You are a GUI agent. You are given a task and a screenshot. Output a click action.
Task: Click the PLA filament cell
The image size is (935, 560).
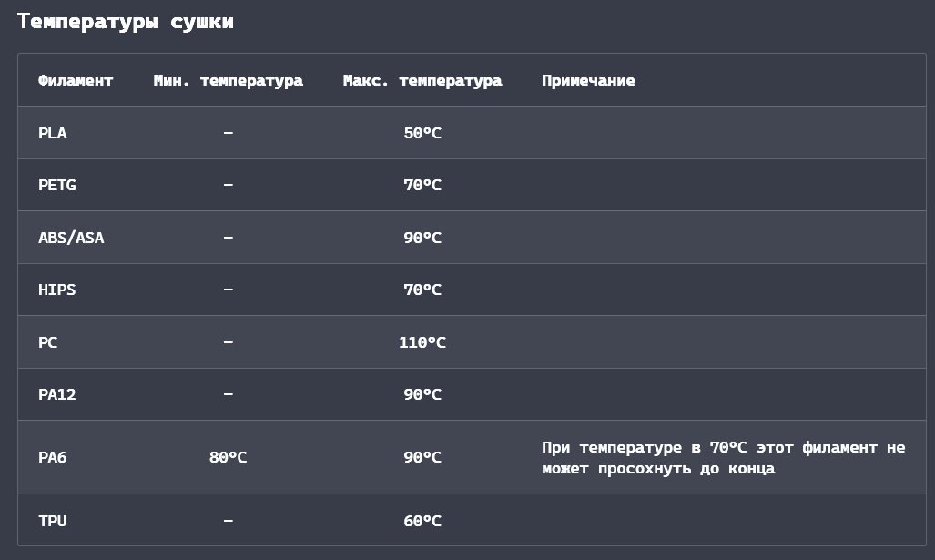click(x=53, y=133)
